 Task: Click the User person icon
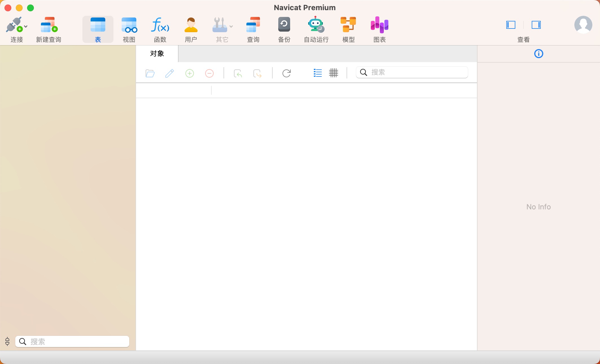click(191, 25)
